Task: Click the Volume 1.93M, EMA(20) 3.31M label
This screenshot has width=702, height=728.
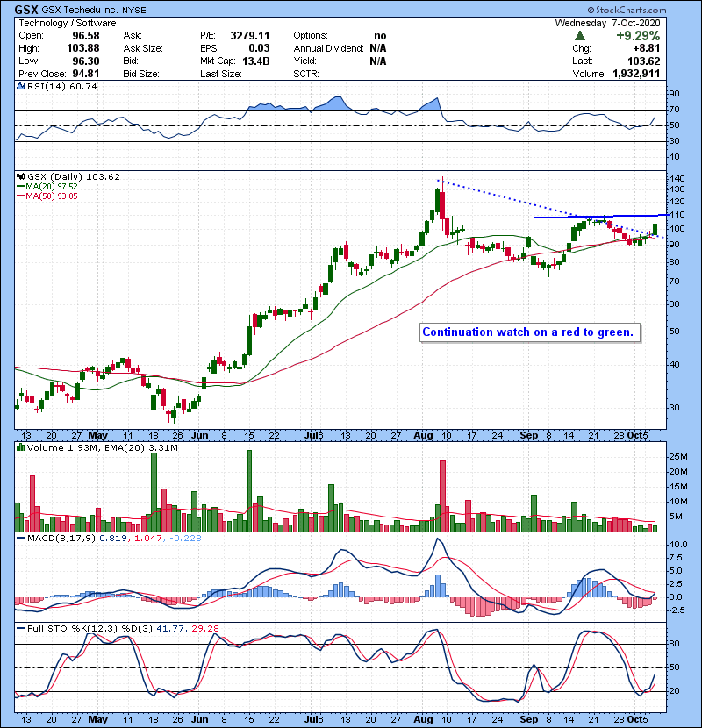Action: point(102,447)
